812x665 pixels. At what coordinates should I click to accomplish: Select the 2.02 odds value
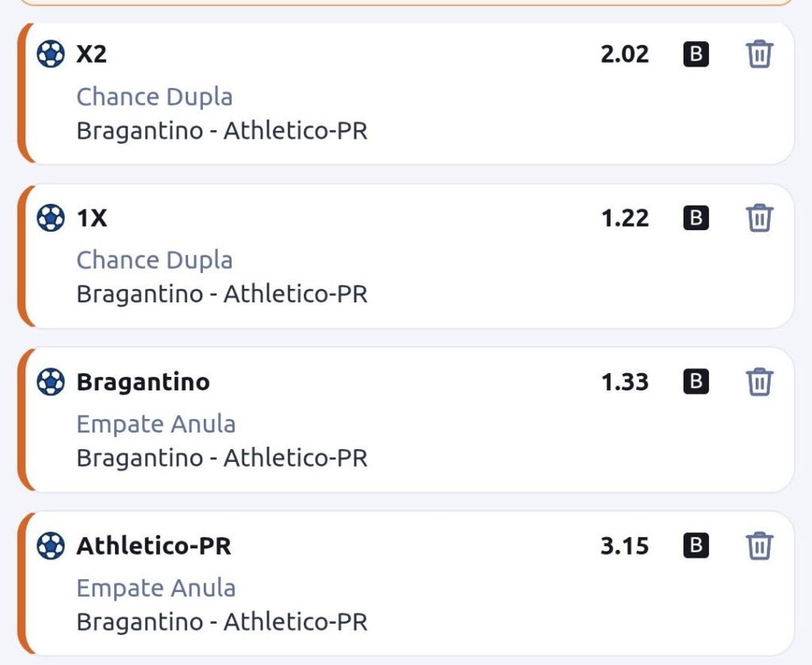click(x=625, y=55)
